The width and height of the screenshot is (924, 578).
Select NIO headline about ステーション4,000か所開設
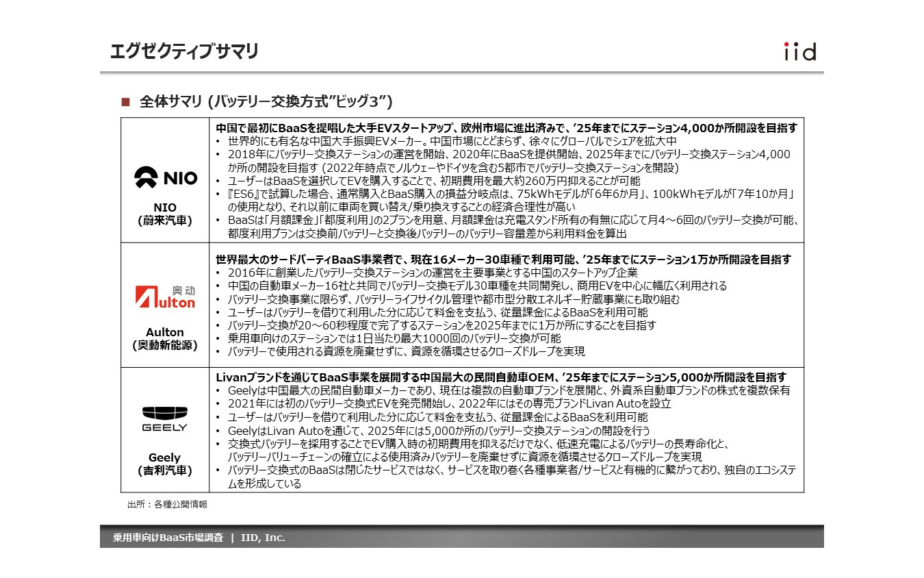coord(506,128)
